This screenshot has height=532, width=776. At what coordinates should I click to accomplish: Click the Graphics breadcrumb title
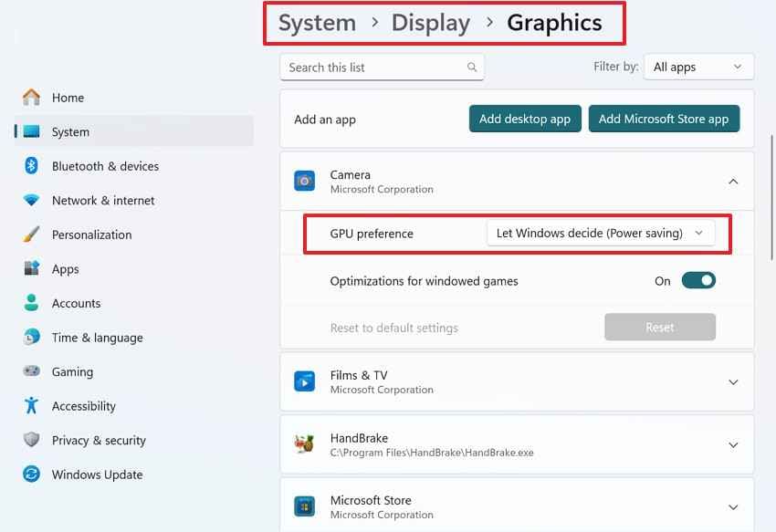554,23
